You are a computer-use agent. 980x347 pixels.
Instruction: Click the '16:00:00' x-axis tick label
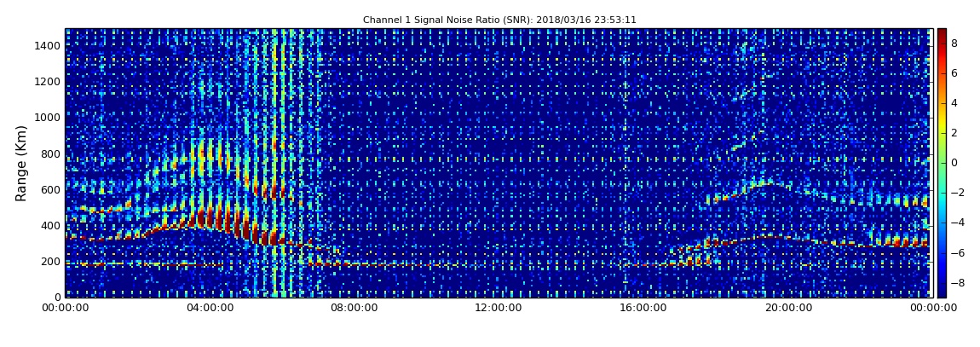pos(642,308)
